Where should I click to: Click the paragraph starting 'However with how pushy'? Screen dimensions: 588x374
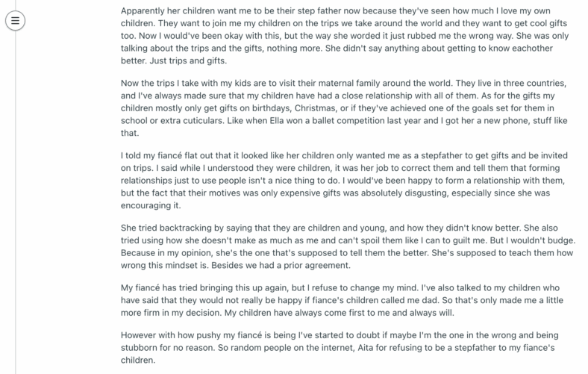tap(340, 347)
